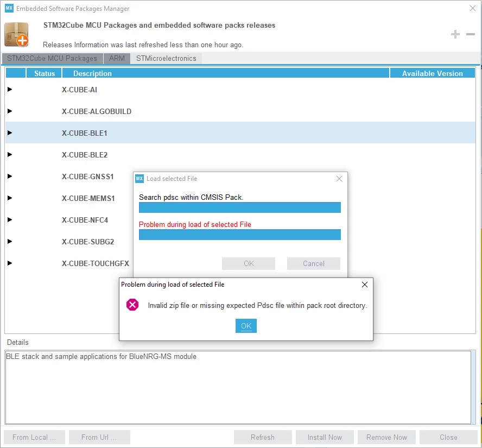Click the minus collapse-all icon
Viewport: 482px width, 448px height.
pyautogui.click(x=470, y=34)
